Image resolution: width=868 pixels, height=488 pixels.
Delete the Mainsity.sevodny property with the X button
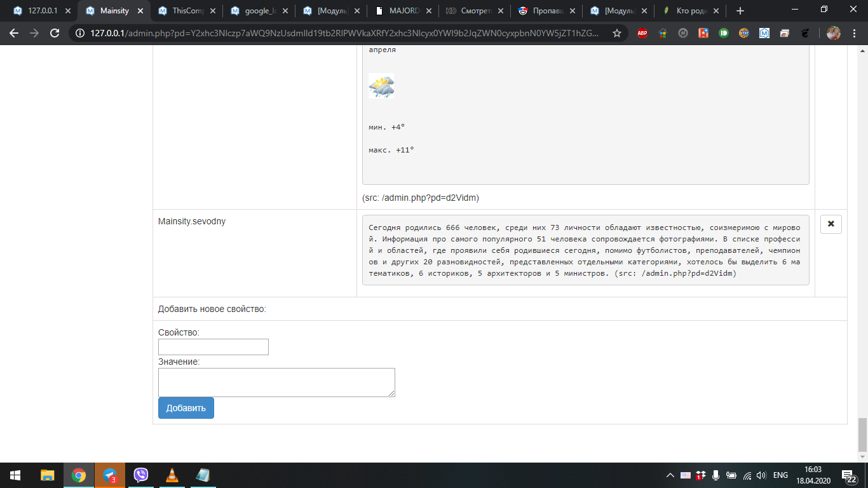pyautogui.click(x=831, y=224)
